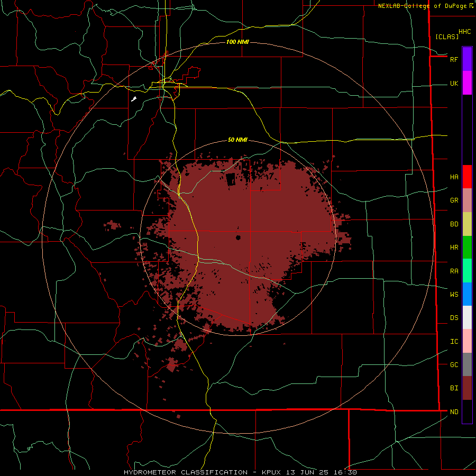Click the HA legend label
This screenshot has height=476, width=476.
pos(454,177)
